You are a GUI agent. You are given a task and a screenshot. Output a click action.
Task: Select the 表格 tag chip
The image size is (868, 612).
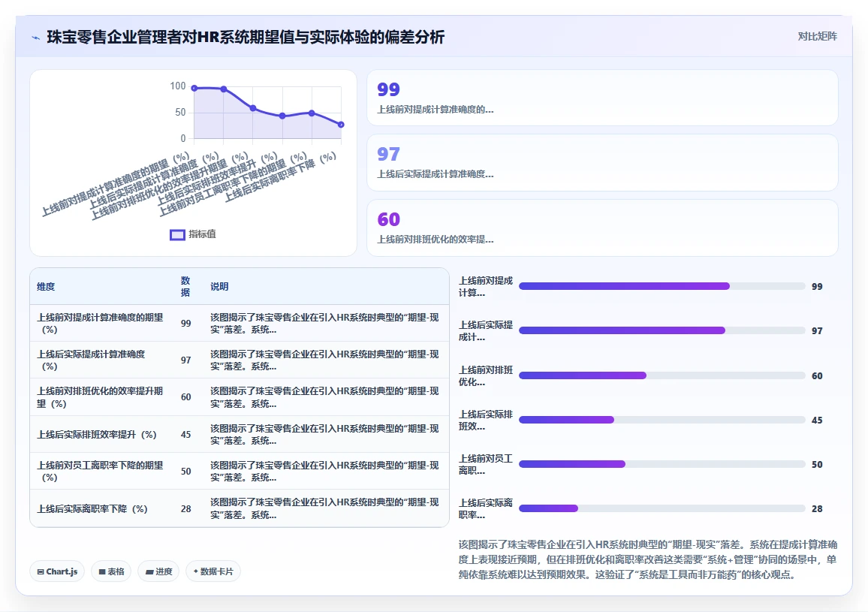coord(111,571)
